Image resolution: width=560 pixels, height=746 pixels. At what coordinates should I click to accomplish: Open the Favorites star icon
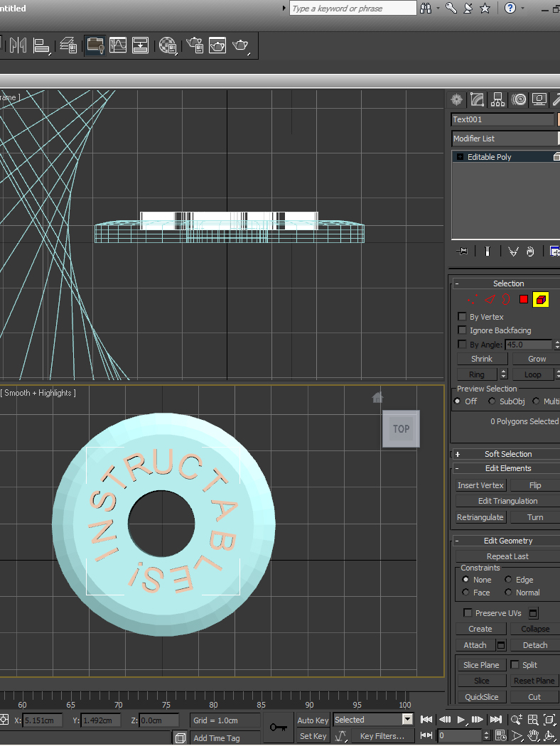click(x=485, y=8)
